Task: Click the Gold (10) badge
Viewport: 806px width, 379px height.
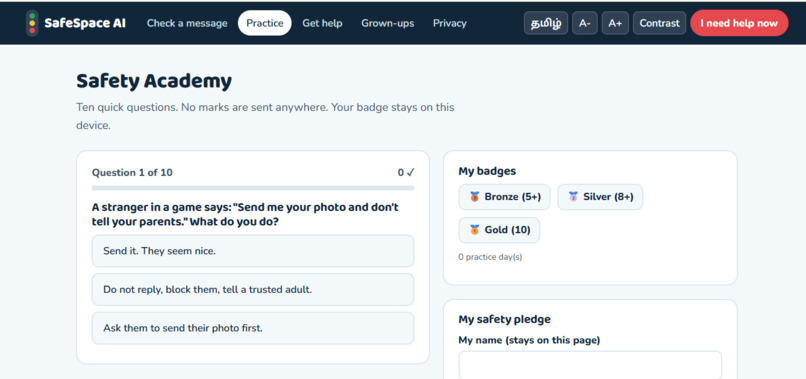Action: pyautogui.click(x=499, y=230)
